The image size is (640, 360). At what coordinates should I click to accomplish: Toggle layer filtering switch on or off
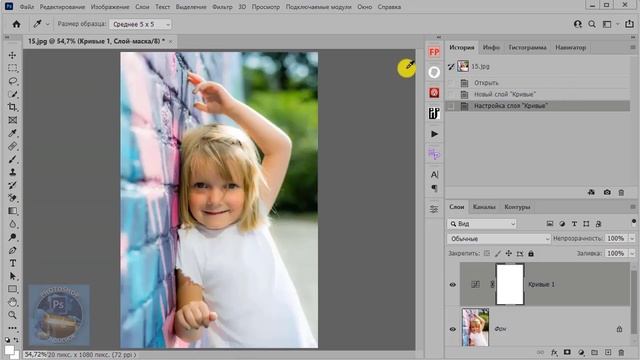(x=633, y=223)
